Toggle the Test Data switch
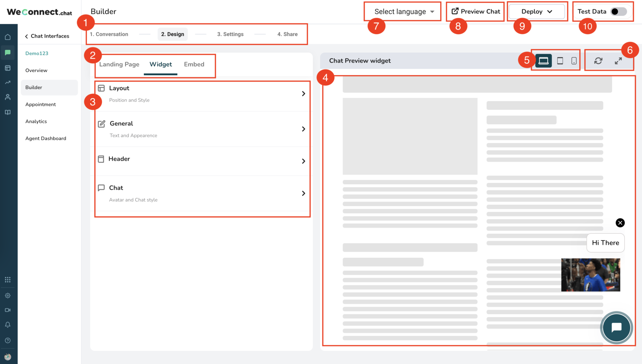The image size is (642, 364). pyautogui.click(x=618, y=12)
